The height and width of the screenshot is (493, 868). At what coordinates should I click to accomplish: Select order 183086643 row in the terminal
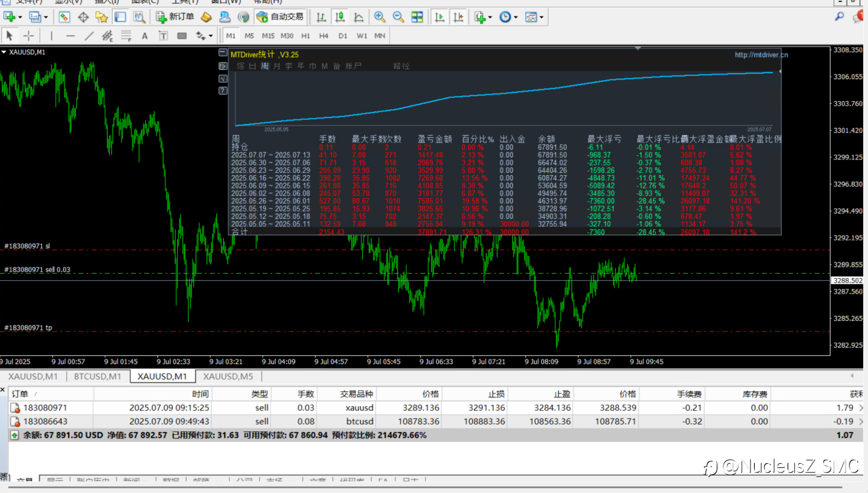pos(46,421)
